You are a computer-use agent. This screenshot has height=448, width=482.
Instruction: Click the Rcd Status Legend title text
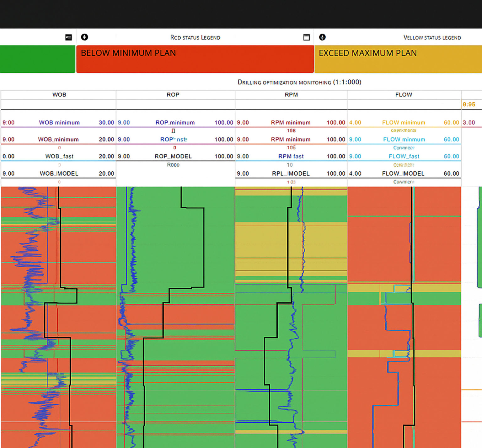(x=195, y=38)
